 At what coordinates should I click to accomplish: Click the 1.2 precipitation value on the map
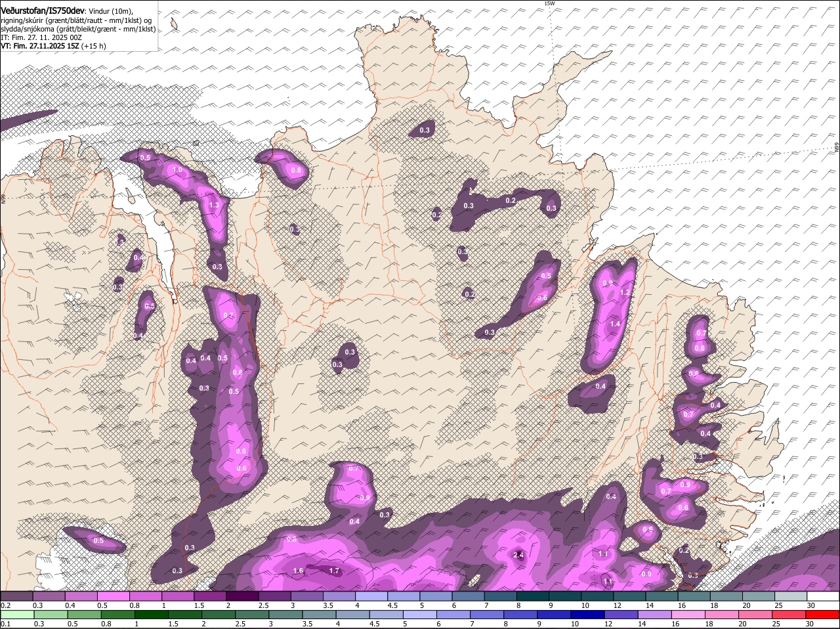tap(625, 293)
